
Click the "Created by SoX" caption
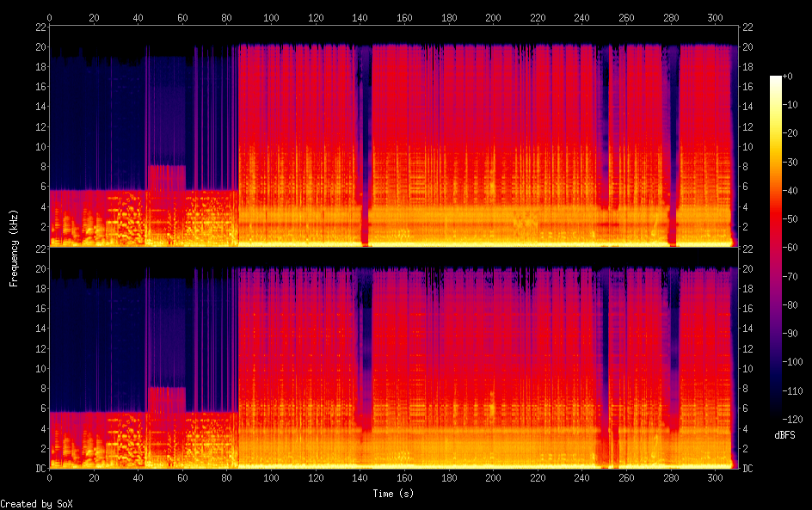click(36, 504)
